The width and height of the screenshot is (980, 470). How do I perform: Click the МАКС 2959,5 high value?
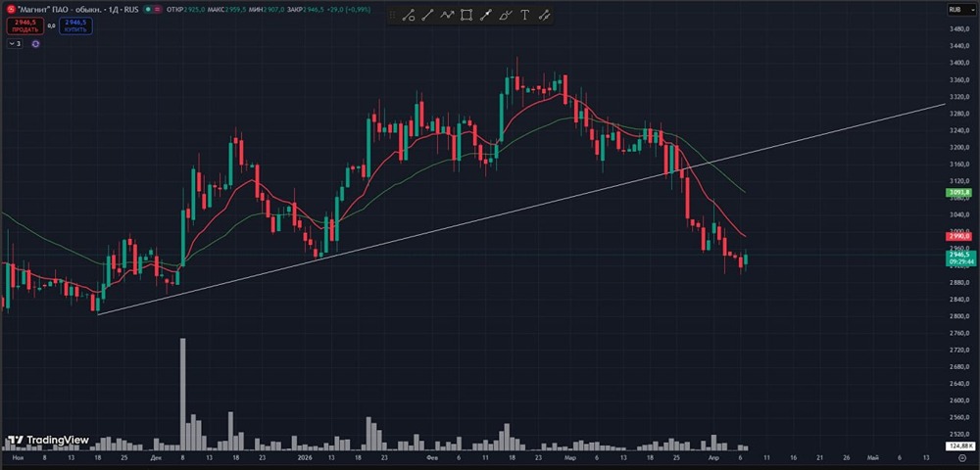click(227, 10)
